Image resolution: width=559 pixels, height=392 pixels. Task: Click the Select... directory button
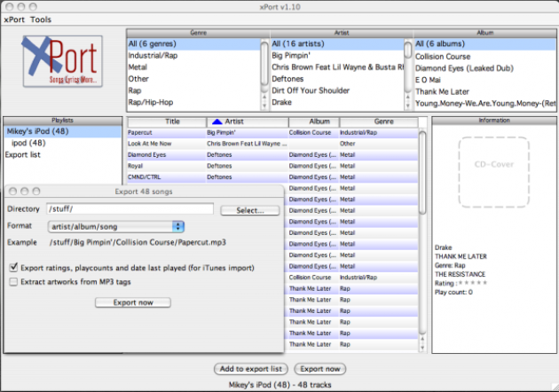point(250,210)
